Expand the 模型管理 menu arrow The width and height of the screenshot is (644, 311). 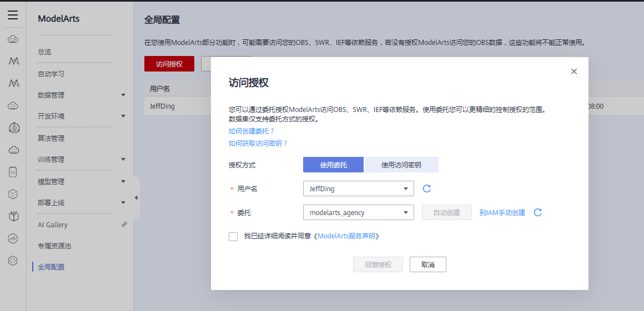(123, 181)
